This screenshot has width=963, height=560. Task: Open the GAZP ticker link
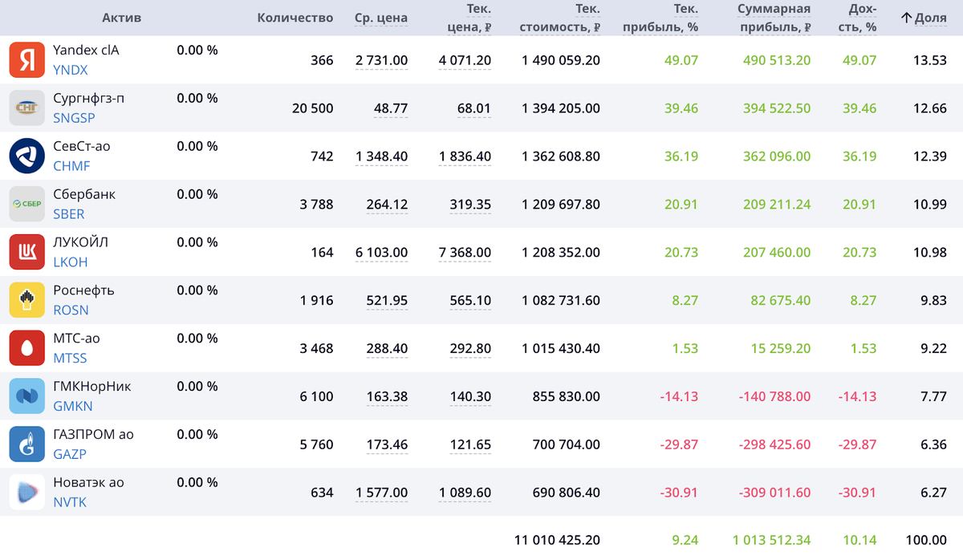(70, 454)
